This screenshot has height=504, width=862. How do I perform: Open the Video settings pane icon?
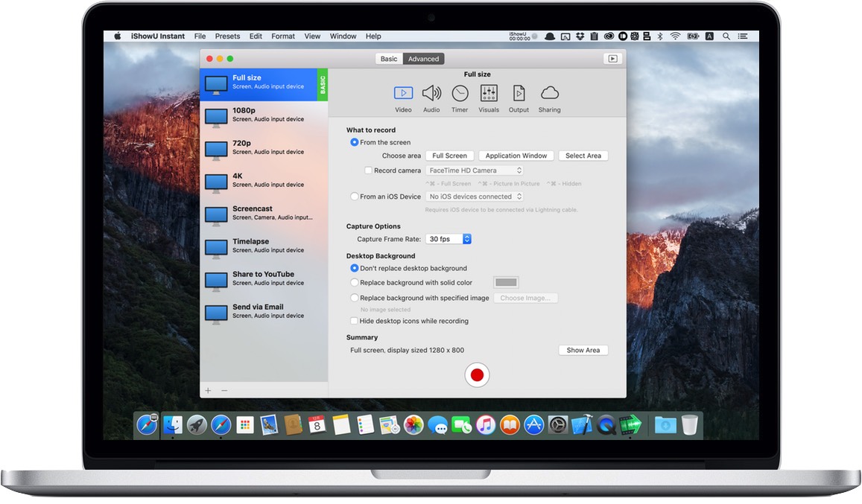pyautogui.click(x=403, y=93)
